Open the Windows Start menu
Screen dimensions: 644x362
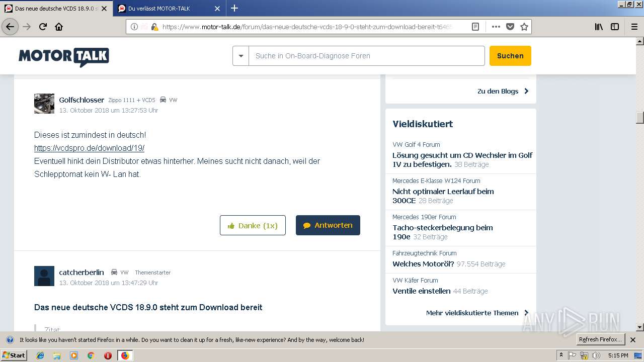coord(14,355)
